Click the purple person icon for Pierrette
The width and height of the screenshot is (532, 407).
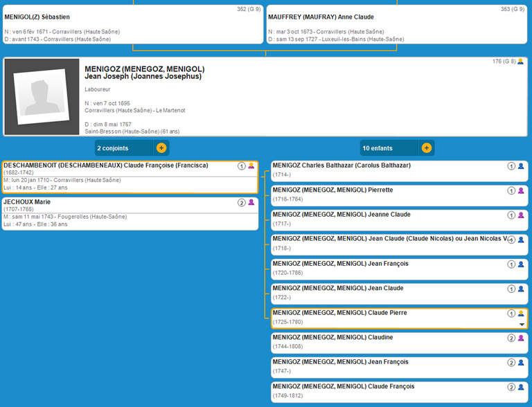(521, 190)
